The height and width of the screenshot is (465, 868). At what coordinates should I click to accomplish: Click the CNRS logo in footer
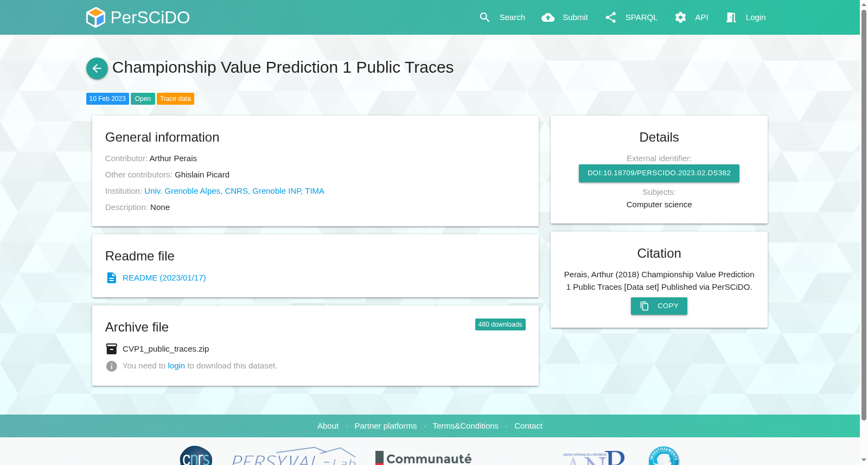pos(196,456)
